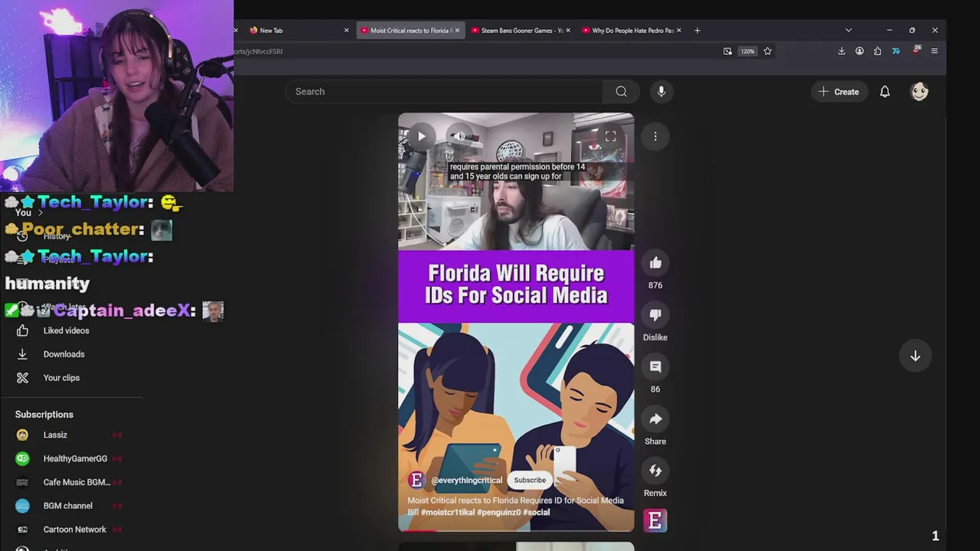Open the Cafe Music BGM subscription

click(x=77, y=482)
